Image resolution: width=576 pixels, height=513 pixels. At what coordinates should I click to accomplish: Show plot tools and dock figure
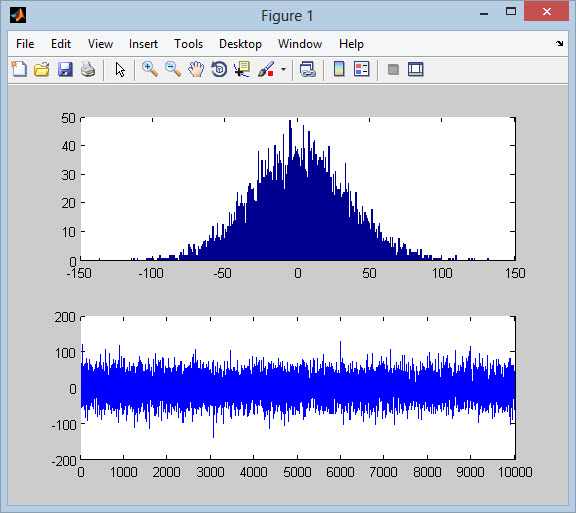coord(416,69)
